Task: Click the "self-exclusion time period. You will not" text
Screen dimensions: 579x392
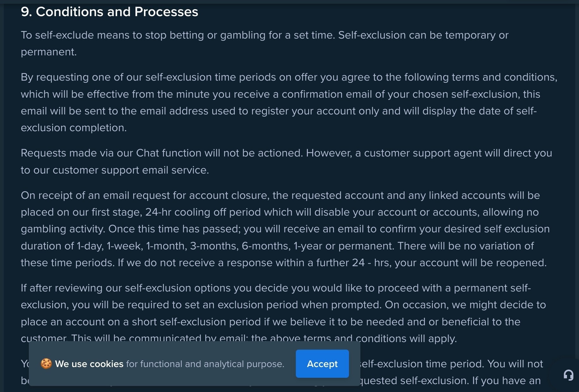Action: [452, 364]
